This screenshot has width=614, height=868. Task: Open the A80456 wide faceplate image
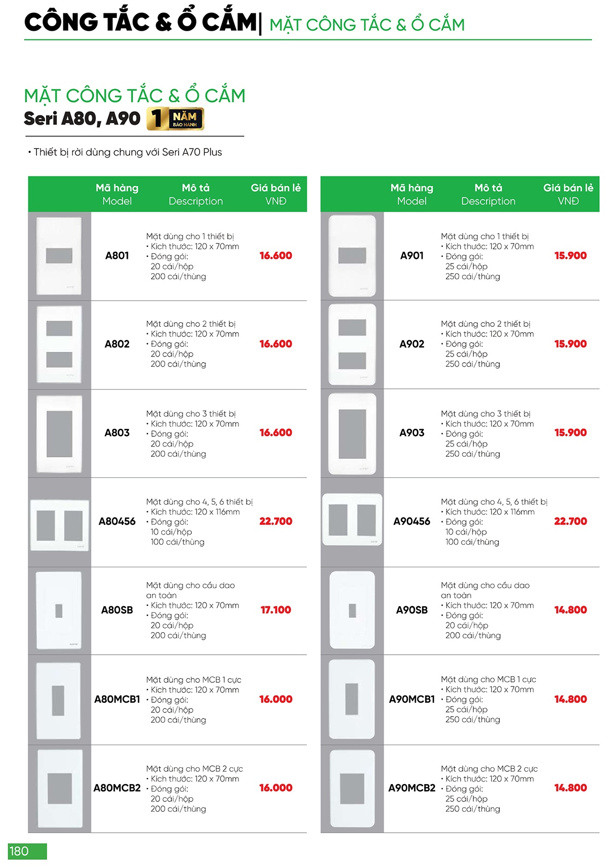(59, 525)
